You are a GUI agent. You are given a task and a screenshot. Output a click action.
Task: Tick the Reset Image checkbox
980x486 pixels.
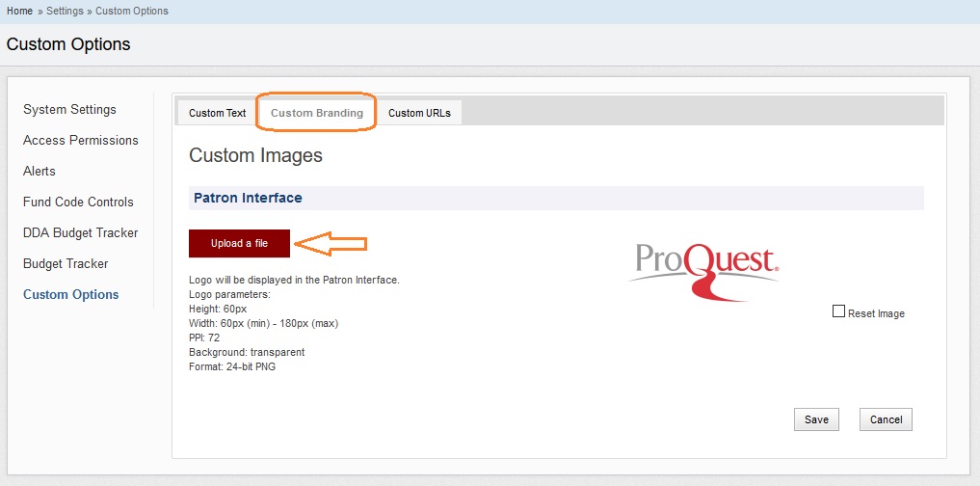tap(838, 311)
